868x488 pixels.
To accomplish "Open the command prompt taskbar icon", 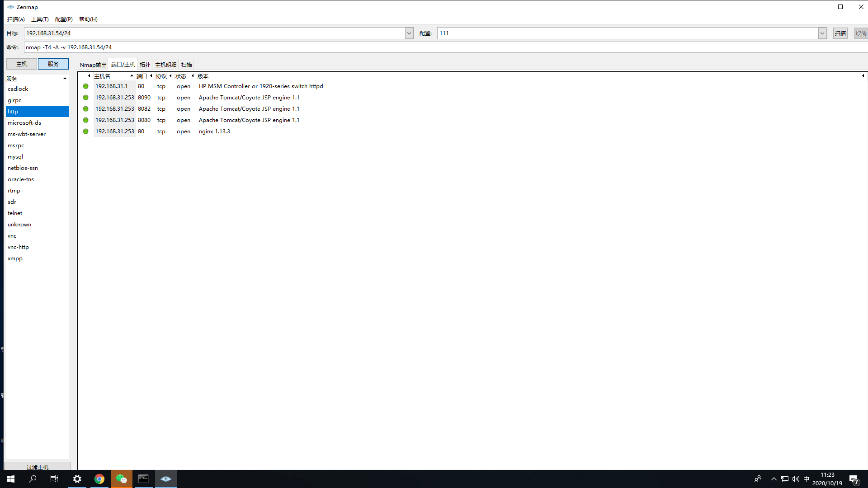I will (x=143, y=479).
